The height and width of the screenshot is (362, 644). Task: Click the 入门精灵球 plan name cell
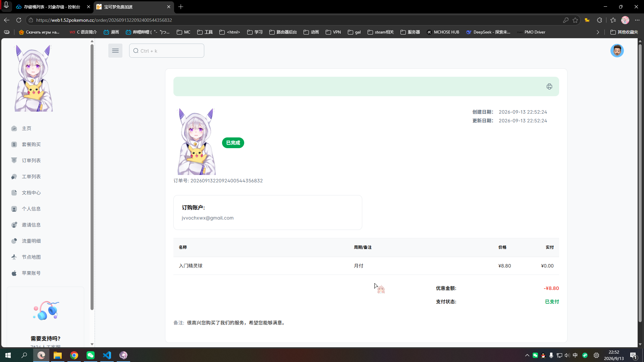coord(191,266)
